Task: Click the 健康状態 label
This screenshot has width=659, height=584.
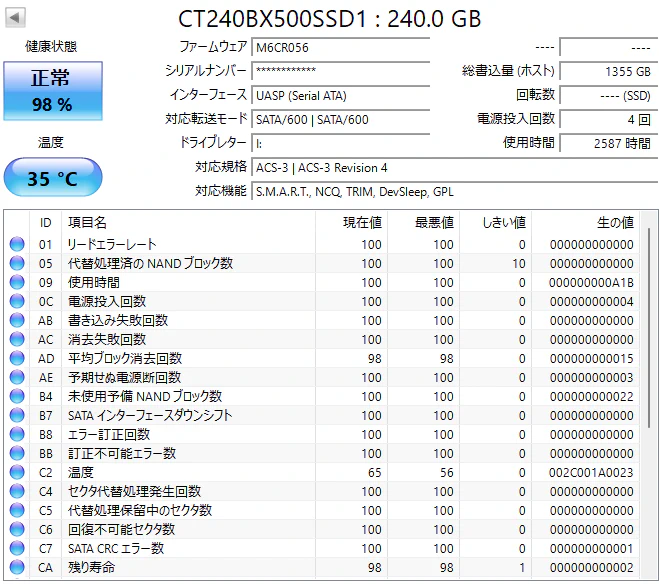Action: click(x=51, y=46)
